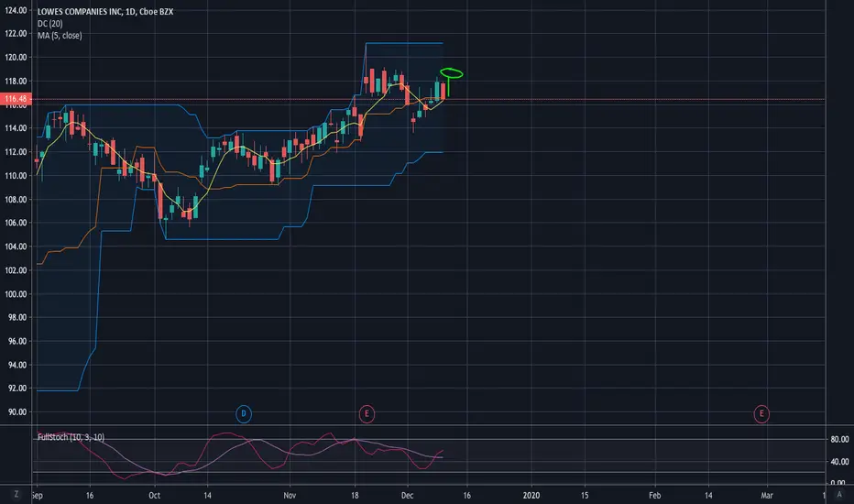Click the 106.00 price axis label
854x504 pixels.
point(16,223)
